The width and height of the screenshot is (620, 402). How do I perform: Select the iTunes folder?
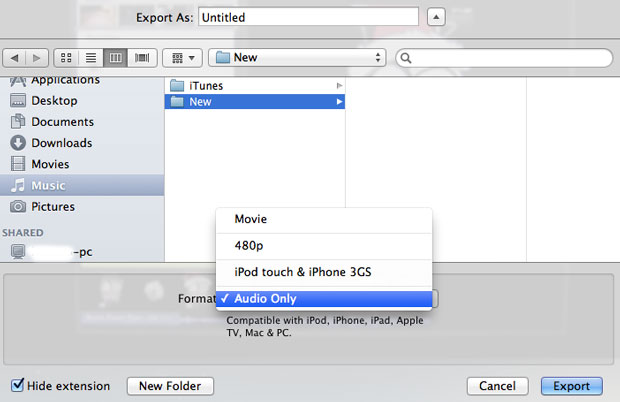(x=255, y=86)
